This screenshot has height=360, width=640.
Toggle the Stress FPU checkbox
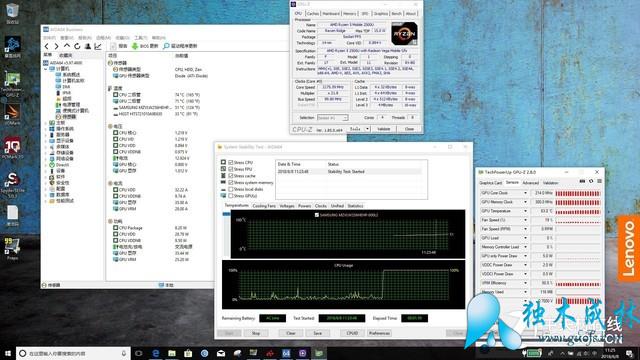231,169
